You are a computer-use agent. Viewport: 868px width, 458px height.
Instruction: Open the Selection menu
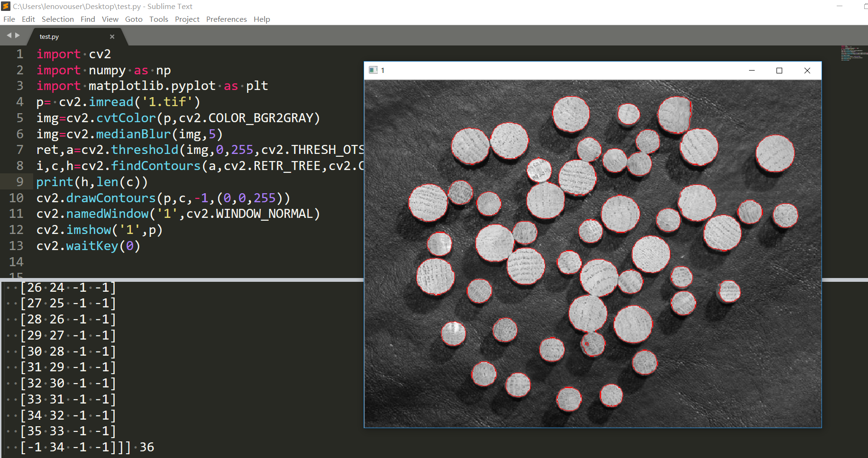(58, 19)
